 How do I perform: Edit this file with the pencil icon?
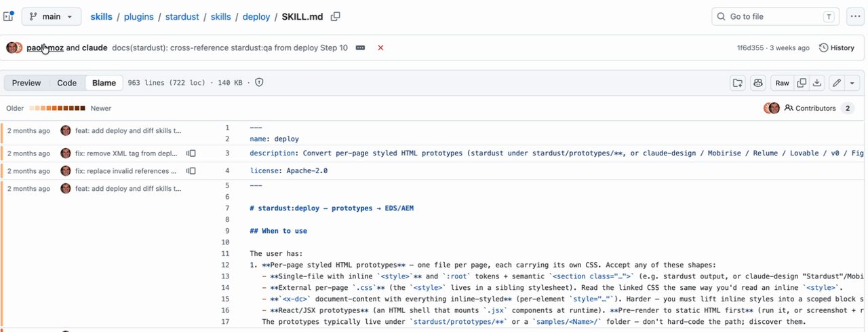(x=837, y=83)
